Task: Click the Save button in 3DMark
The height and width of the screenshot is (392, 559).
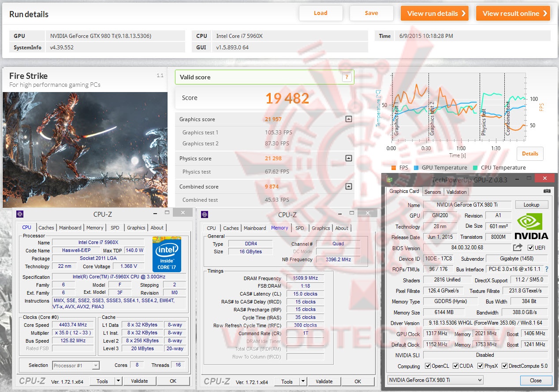Action: pyautogui.click(x=371, y=13)
